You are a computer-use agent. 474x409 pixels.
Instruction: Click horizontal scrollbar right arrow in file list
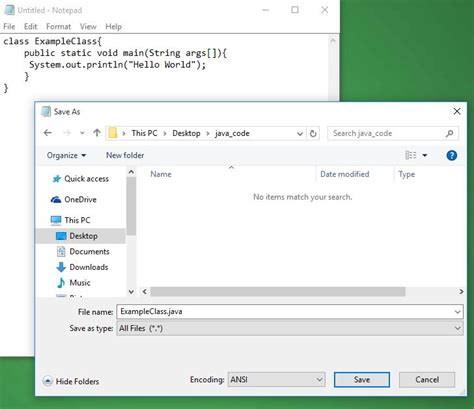pyautogui.click(x=461, y=292)
